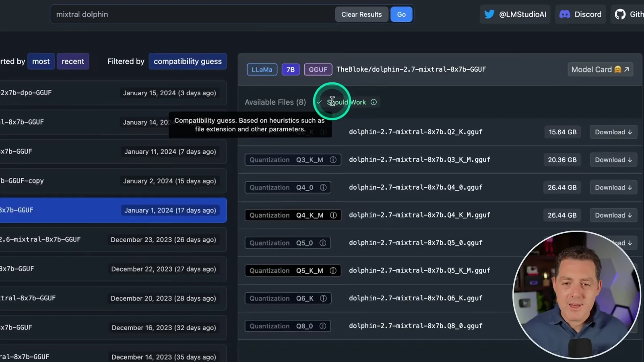This screenshot has height=362, width=644.
Task: Click the 15.64 GB size label
Action: [563, 132]
